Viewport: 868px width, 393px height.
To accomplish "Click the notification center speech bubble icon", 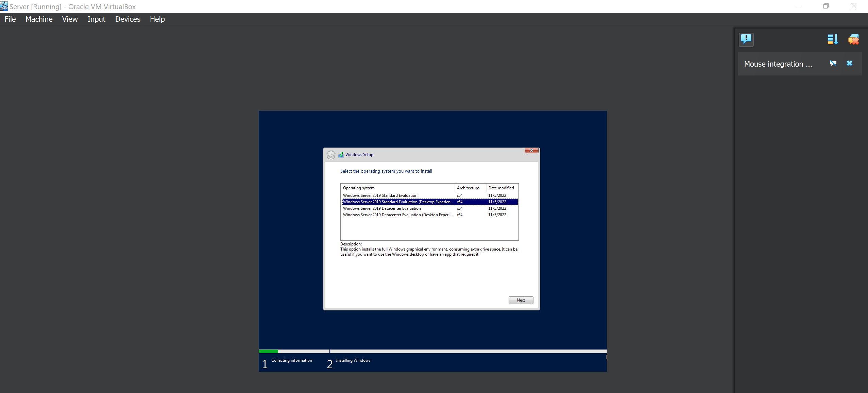I will coord(746,39).
